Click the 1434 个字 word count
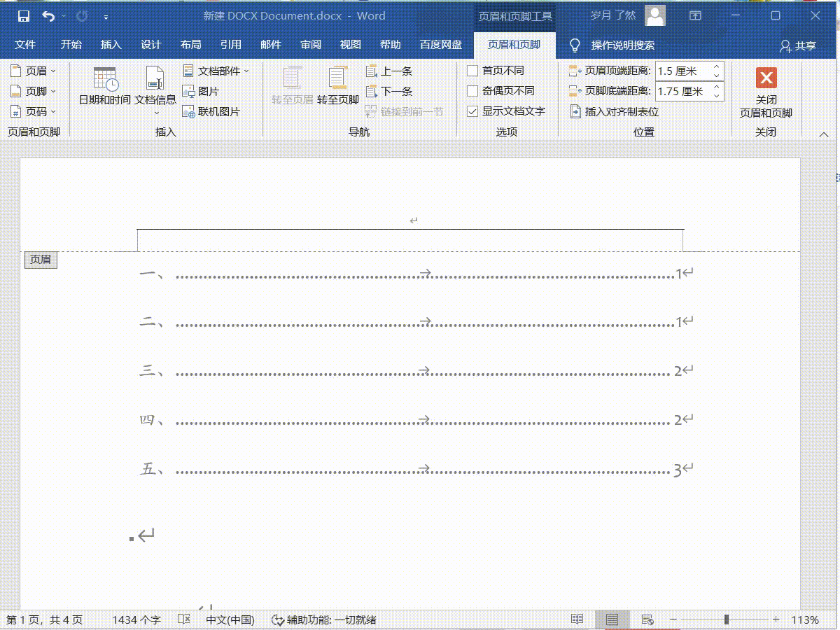The image size is (840, 630). (136, 619)
